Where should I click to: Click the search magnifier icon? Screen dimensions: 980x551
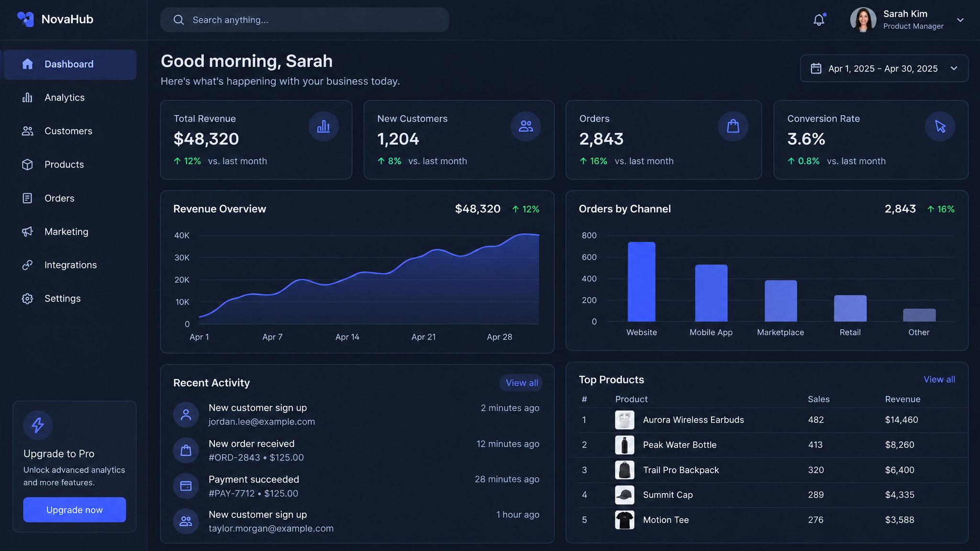(x=178, y=20)
